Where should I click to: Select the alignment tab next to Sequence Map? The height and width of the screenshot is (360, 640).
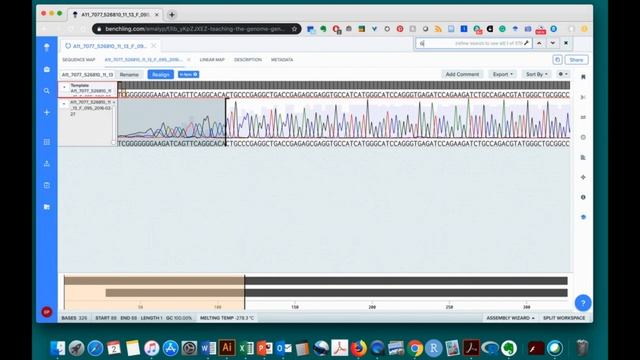click(143, 60)
